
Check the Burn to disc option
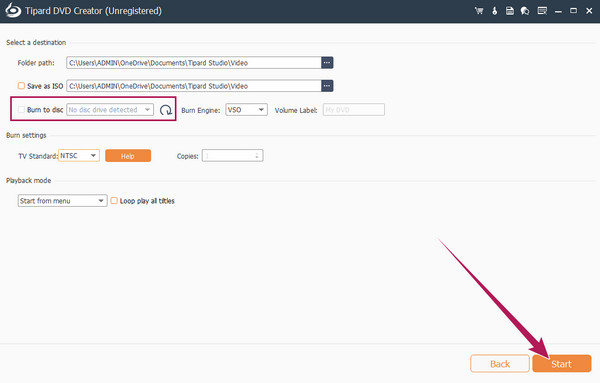[x=21, y=110]
